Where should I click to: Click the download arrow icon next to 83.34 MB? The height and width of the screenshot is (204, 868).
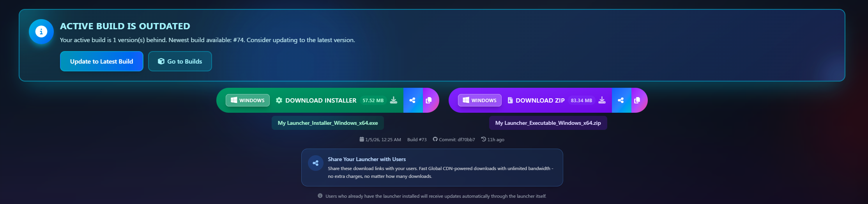[x=602, y=100]
